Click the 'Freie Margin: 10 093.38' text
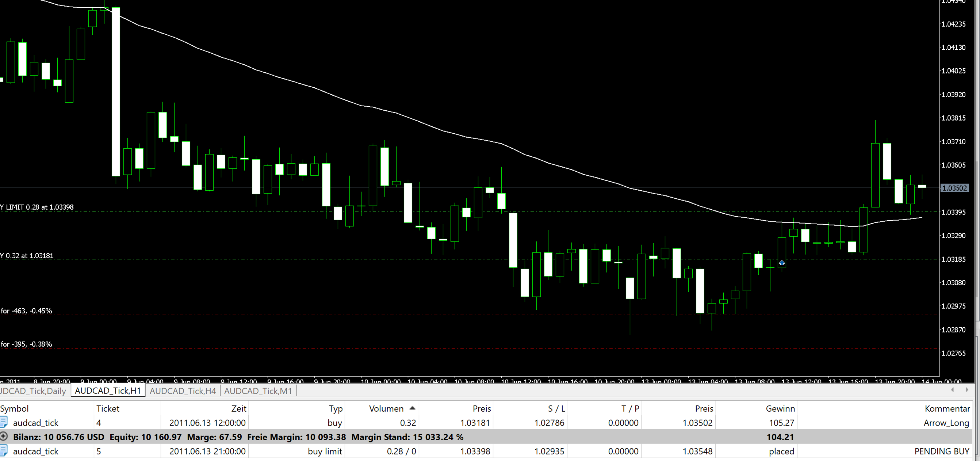 pos(297,437)
